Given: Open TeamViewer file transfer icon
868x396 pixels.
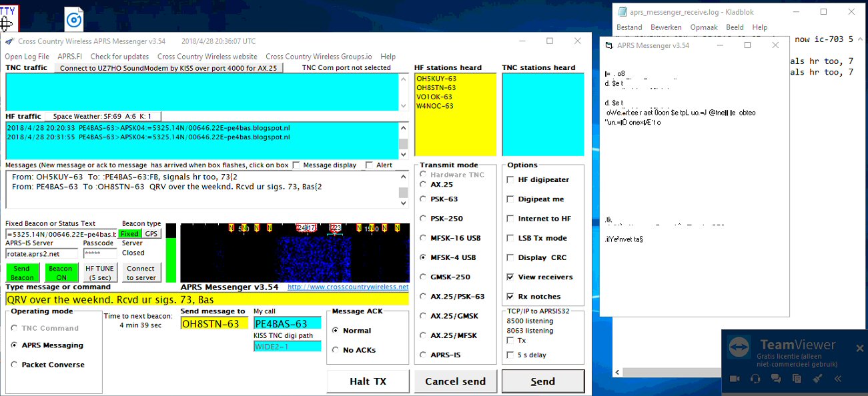Looking at the screenshot, I should (x=797, y=379).
